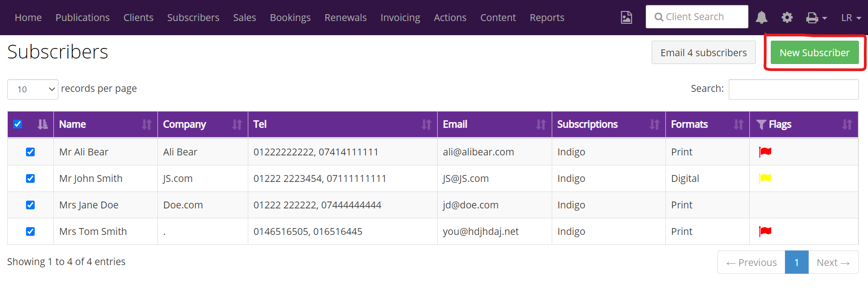Screen dimensions: 868x303
Task: Click the yellow flag for Mr John Smith
Action: click(765, 178)
